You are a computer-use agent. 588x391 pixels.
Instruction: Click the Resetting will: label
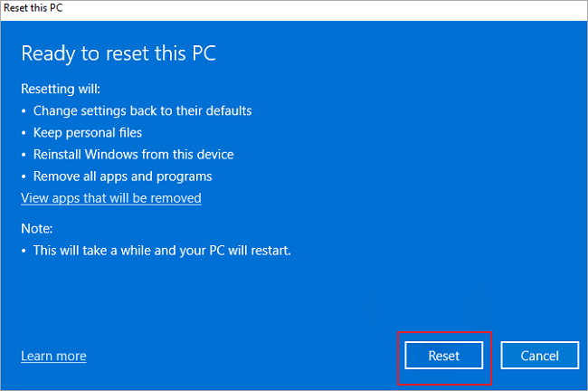(59, 90)
